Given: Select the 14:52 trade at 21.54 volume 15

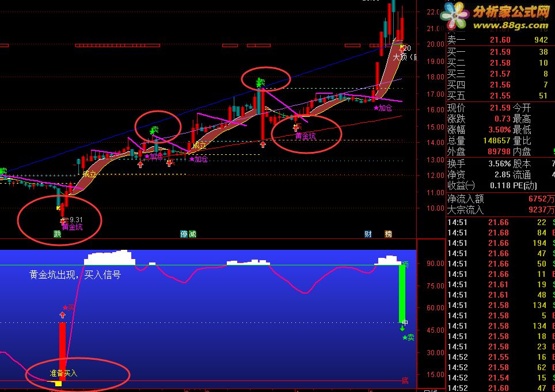Looking at the screenshot, I should (500, 378).
